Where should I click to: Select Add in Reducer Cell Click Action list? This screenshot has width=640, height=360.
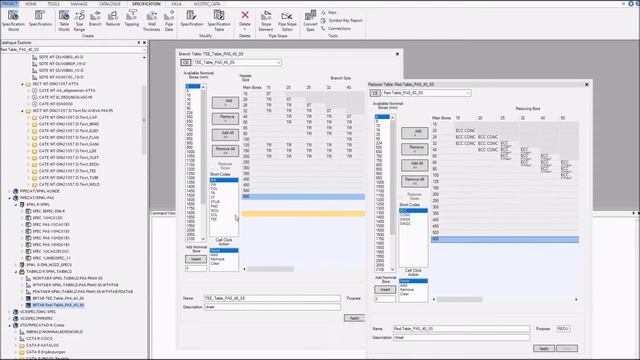click(x=404, y=285)
